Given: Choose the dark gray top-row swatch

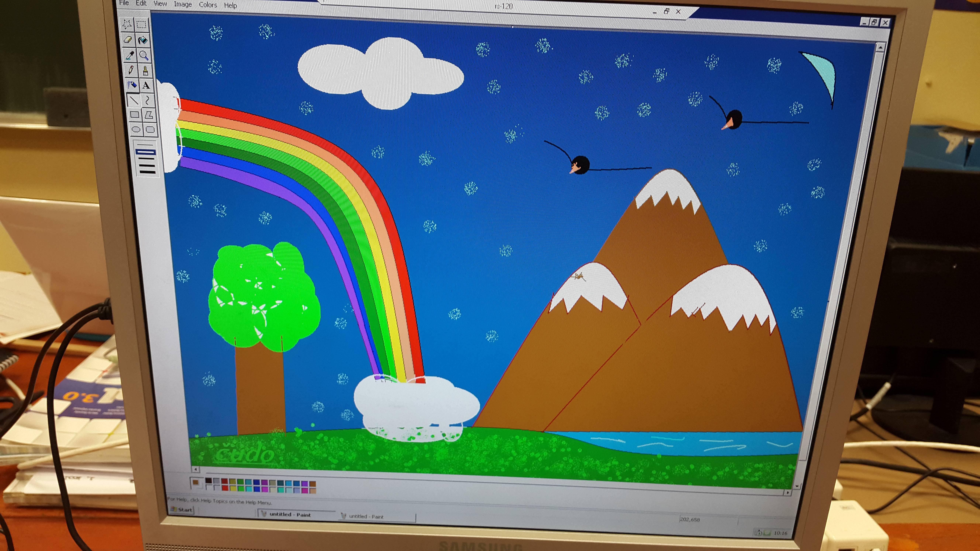Looking at the screenshot, I should click(x=217, y=481).
